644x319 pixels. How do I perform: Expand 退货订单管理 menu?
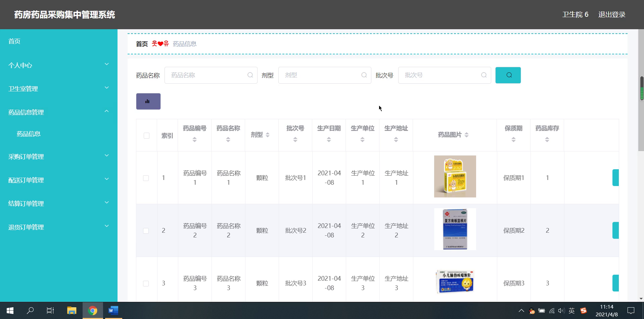click(x=59, y=227)
